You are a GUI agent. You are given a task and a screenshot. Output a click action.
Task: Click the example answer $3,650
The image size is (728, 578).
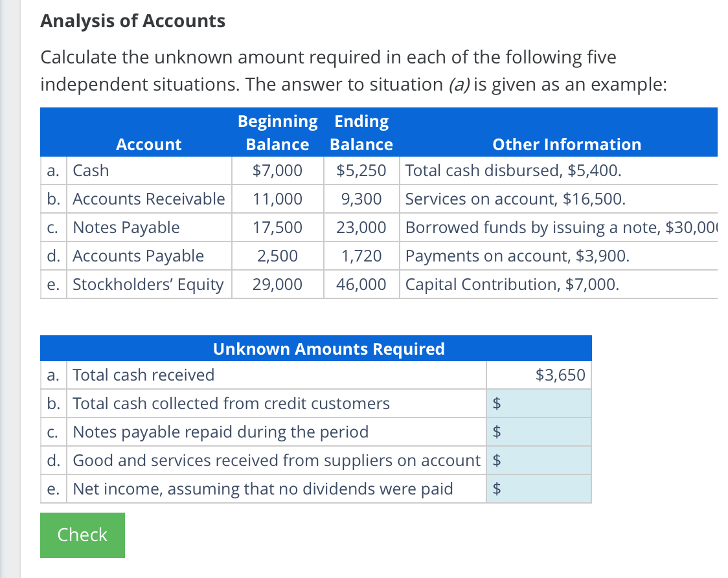[558, 375]
